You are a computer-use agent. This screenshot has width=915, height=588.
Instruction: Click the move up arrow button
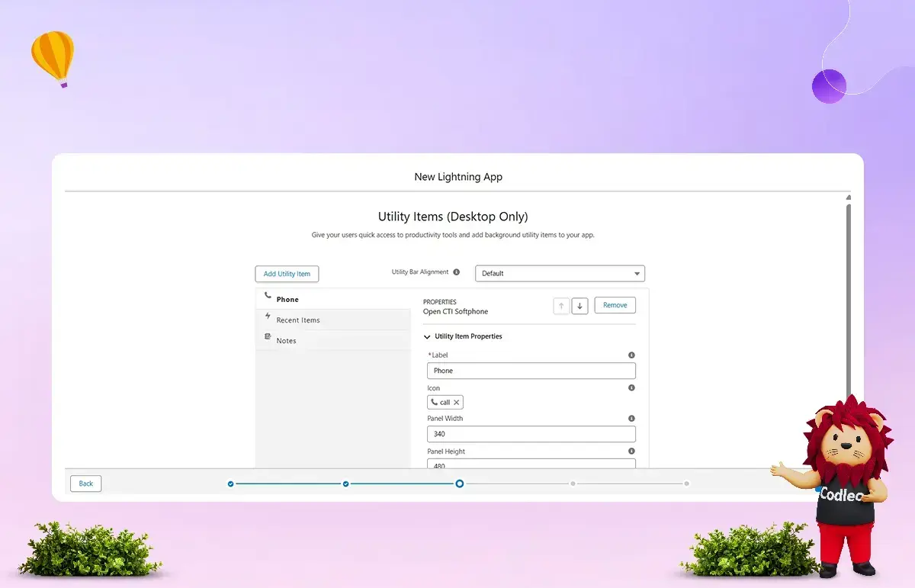tap(561, 306)
